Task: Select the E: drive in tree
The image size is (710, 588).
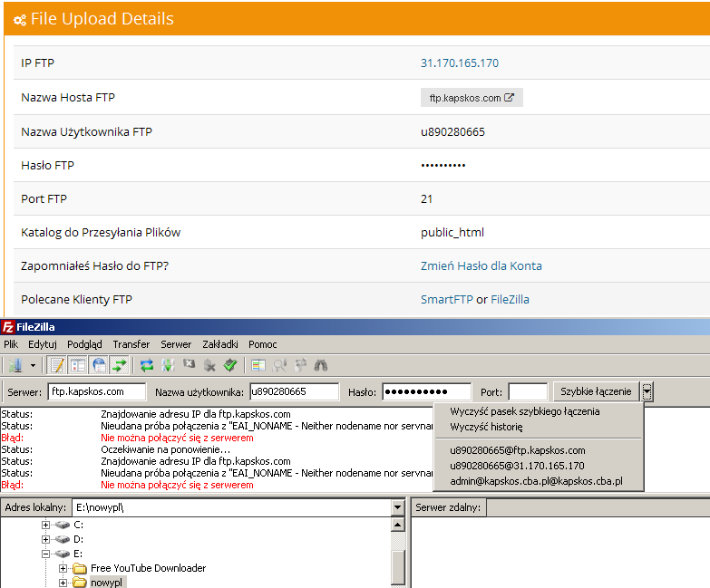Action: click(78, 554)
